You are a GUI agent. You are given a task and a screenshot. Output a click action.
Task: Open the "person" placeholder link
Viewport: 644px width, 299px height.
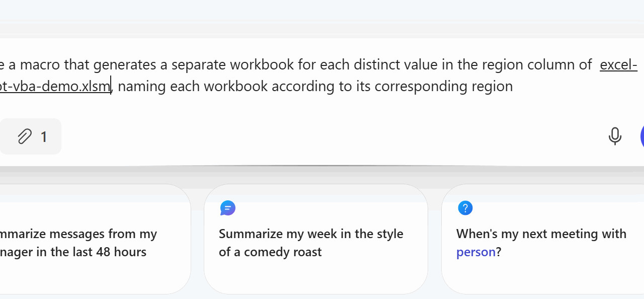coord(476,252)
